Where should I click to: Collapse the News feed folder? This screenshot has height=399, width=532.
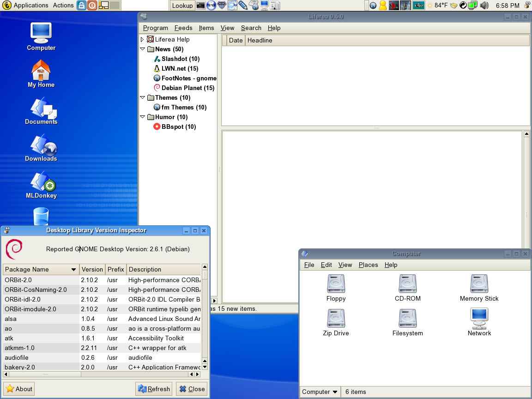point(143,49)
